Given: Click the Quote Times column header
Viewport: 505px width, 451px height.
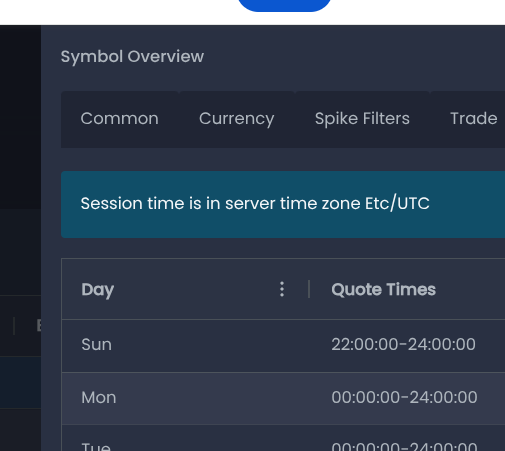Looking at the screenshot, I should click(383, 289).
